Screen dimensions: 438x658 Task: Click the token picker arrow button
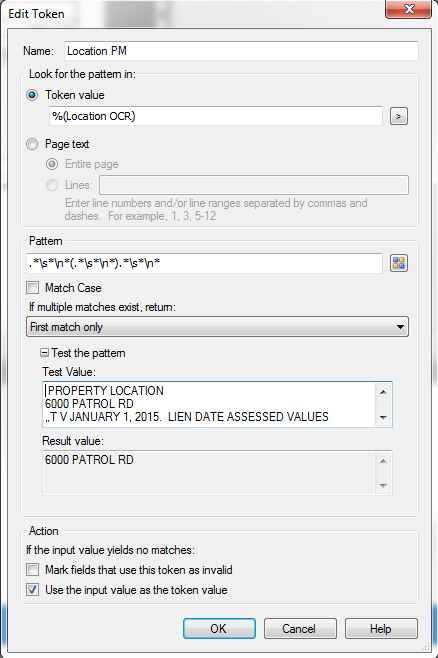(399, 116)
